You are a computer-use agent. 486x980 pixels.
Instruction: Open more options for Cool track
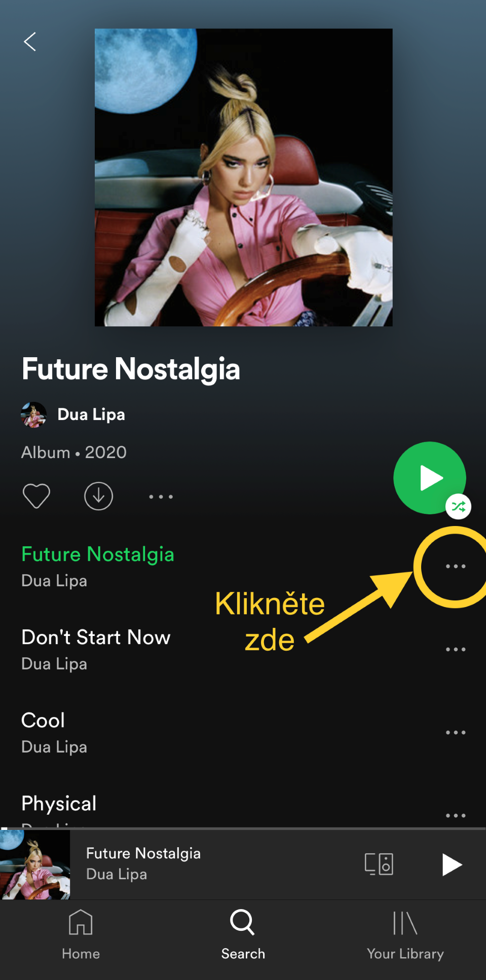point(456,732)
